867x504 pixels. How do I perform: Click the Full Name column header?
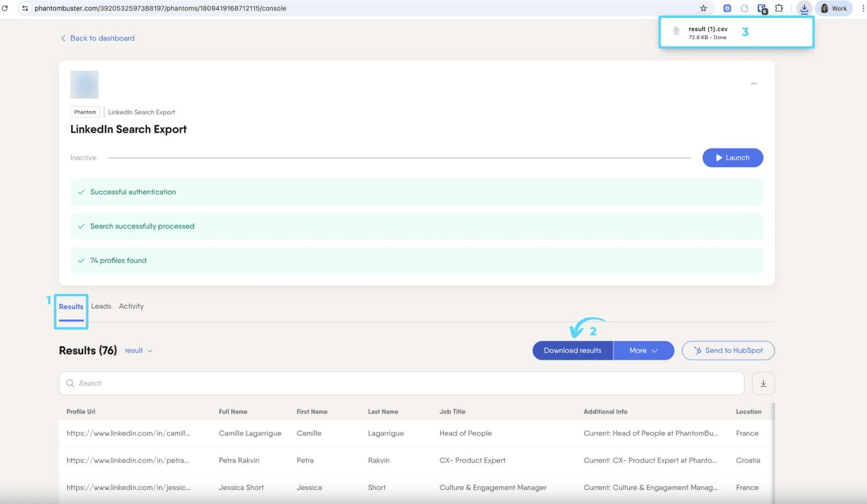tap(233, 411)
